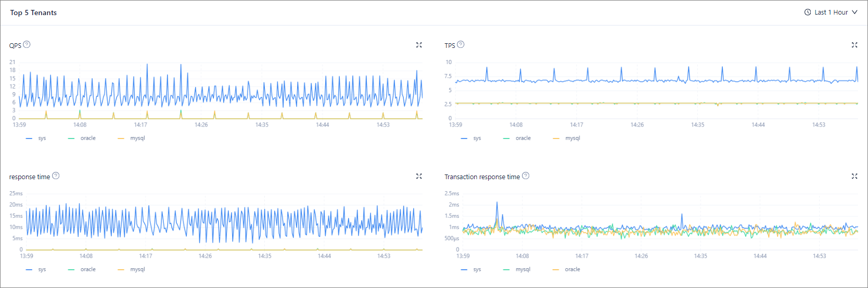Viewport: 868px width, 288px height.
Task: Click the Top 5 Tenants heading
Action: tap(33, 13)
